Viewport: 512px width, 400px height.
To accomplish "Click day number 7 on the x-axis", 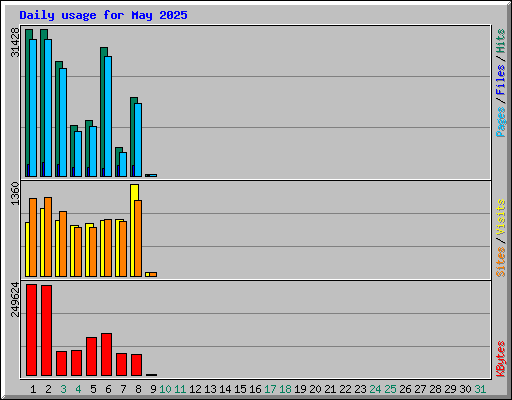I will coord(123,389).
